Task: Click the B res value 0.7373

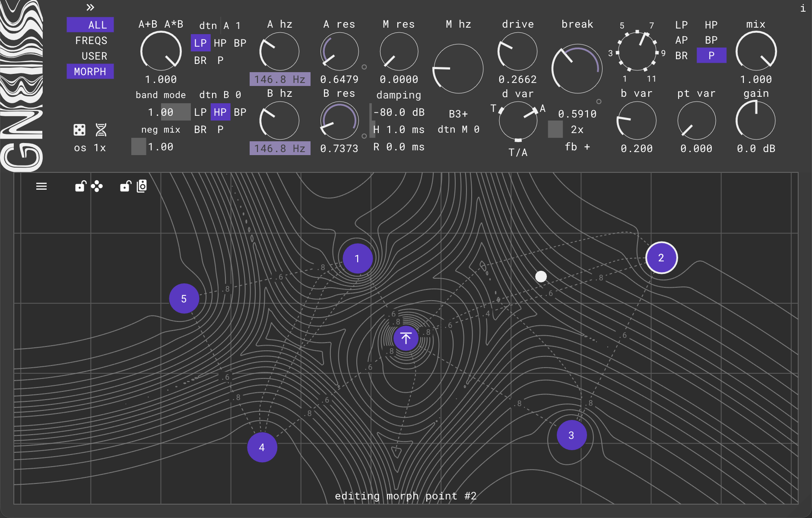Action: (x=339, y=148)
